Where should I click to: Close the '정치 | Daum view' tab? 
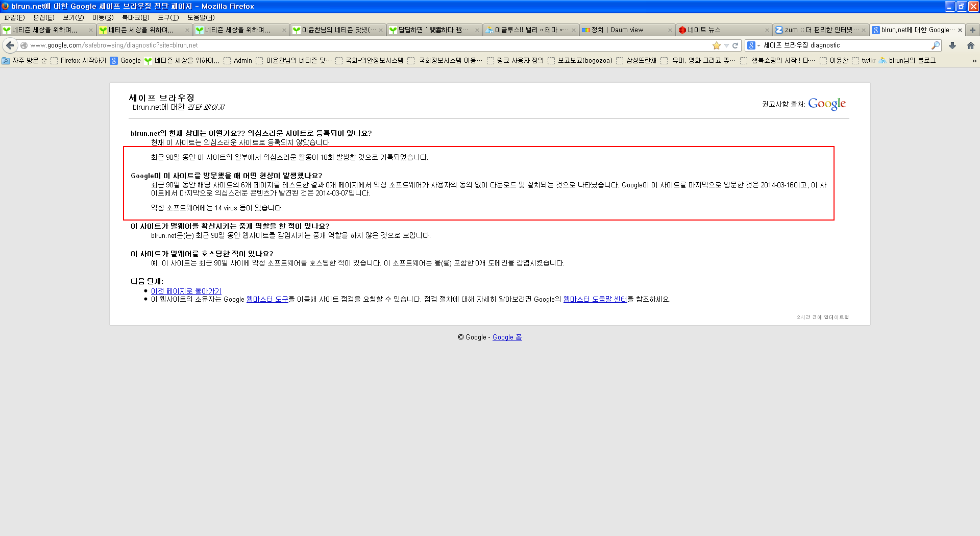670,30
